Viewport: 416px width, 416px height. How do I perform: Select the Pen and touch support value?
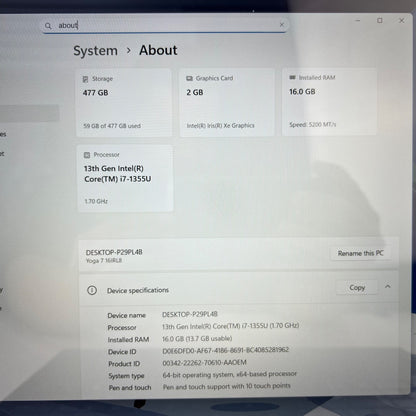click(x=227, y=386)
